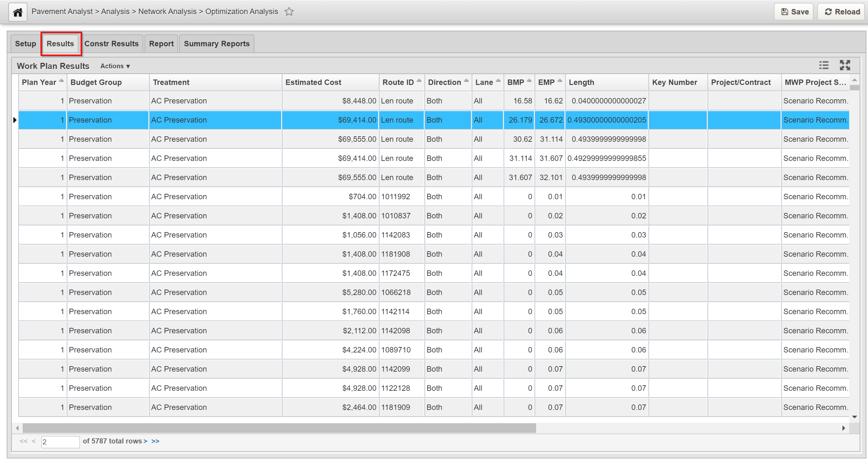Select the row with Route ID 1011992
Viewport: 868px width, 461px height.
click(x=395, y=197)
